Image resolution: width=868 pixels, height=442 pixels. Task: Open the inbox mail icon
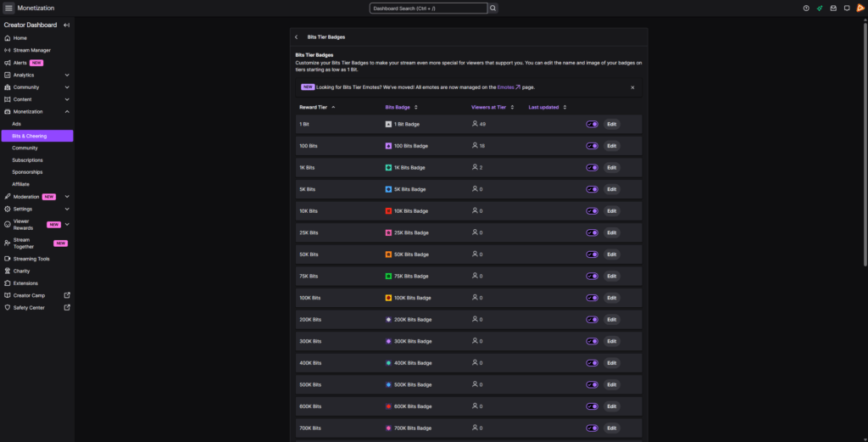point(833,8)
